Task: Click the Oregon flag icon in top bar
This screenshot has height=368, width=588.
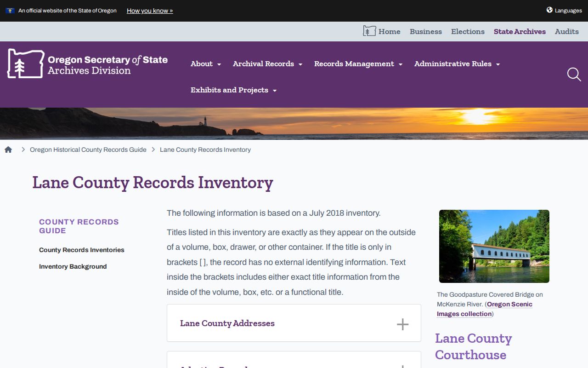Action: 10,11
